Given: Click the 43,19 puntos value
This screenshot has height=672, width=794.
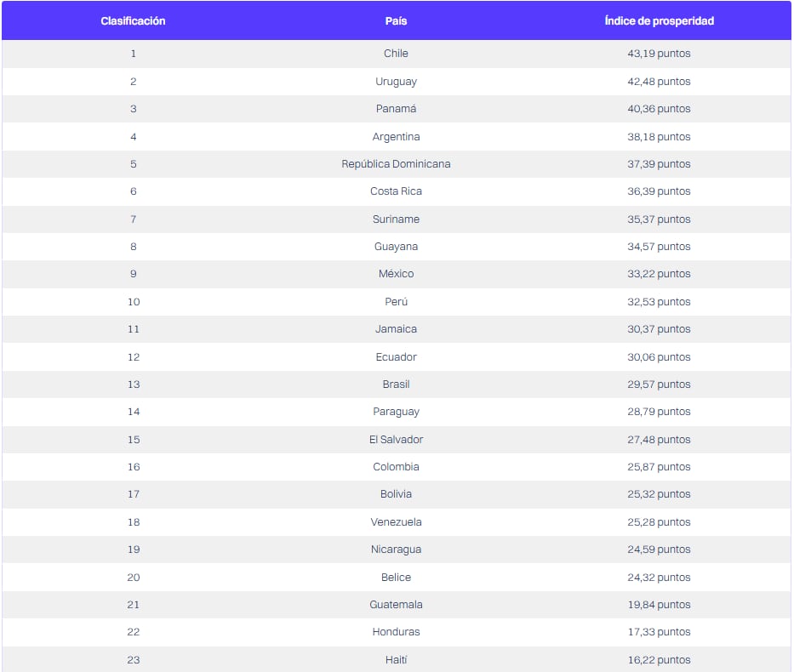Looking at the screenshot, I should (x=659, y=54).
